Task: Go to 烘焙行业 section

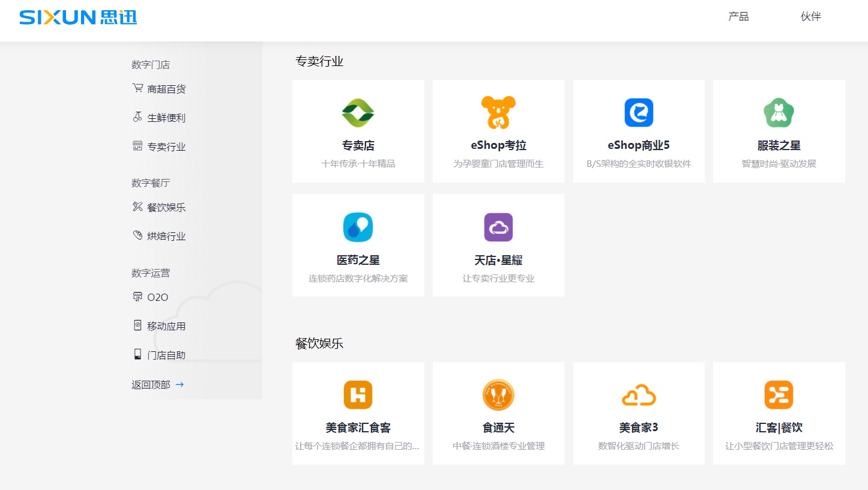Action: [x=166, y=236]
